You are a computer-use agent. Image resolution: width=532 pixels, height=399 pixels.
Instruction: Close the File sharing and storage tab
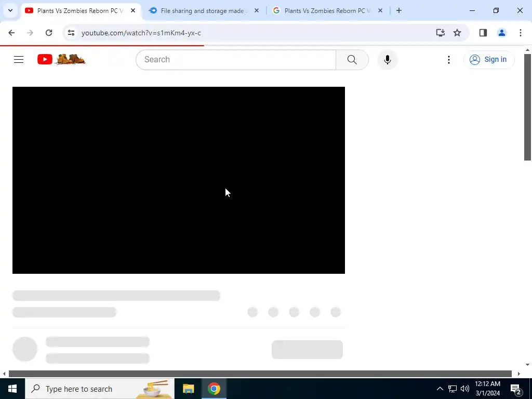257,10
